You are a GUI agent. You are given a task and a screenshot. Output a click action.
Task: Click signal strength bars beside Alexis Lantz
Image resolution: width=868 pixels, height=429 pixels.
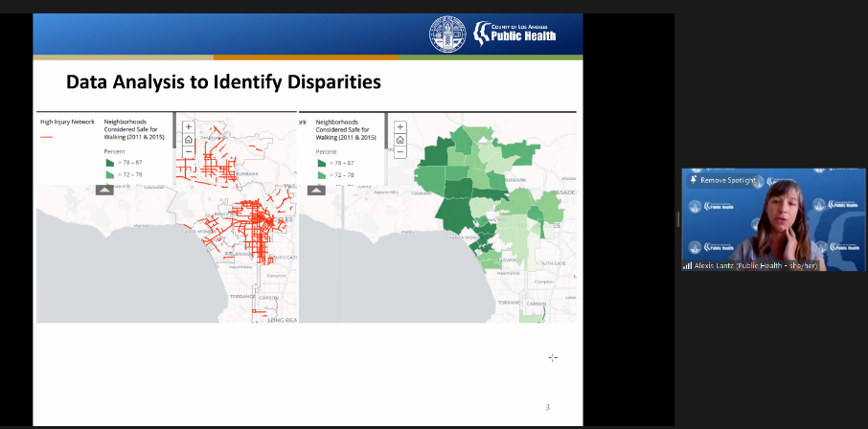point(687,265)
